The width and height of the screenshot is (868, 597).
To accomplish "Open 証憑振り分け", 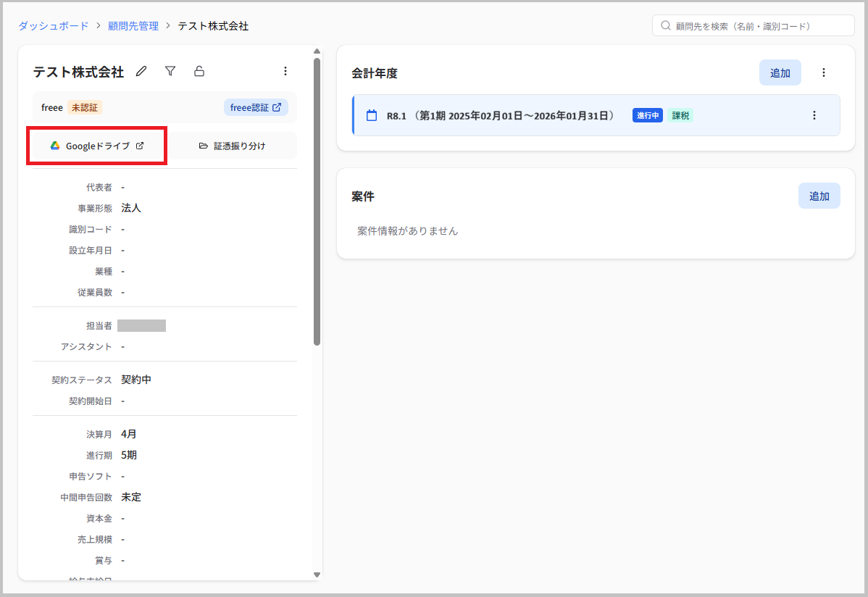I will pos(233,146).
